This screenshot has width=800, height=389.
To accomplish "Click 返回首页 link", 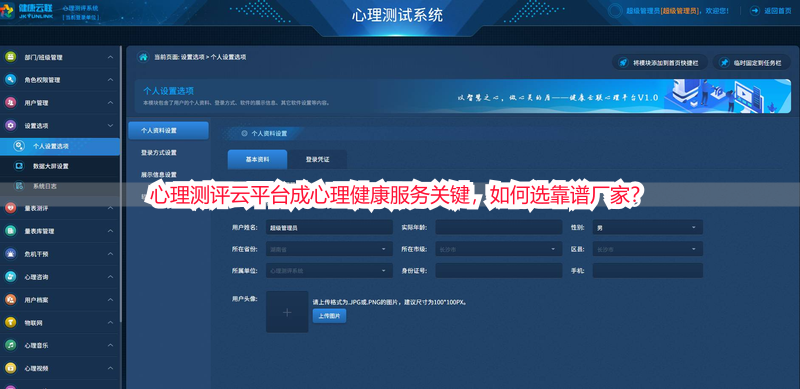I will [777, 10].
